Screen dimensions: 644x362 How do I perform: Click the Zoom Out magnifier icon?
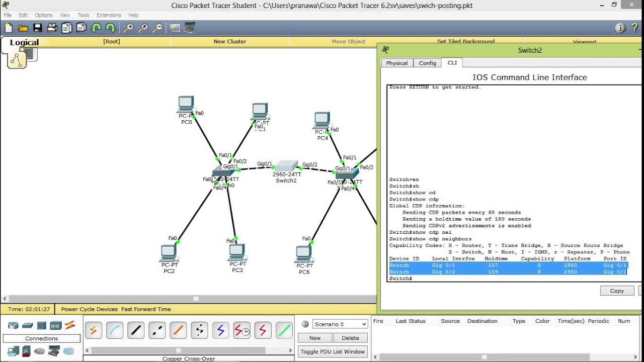[157, 28]
